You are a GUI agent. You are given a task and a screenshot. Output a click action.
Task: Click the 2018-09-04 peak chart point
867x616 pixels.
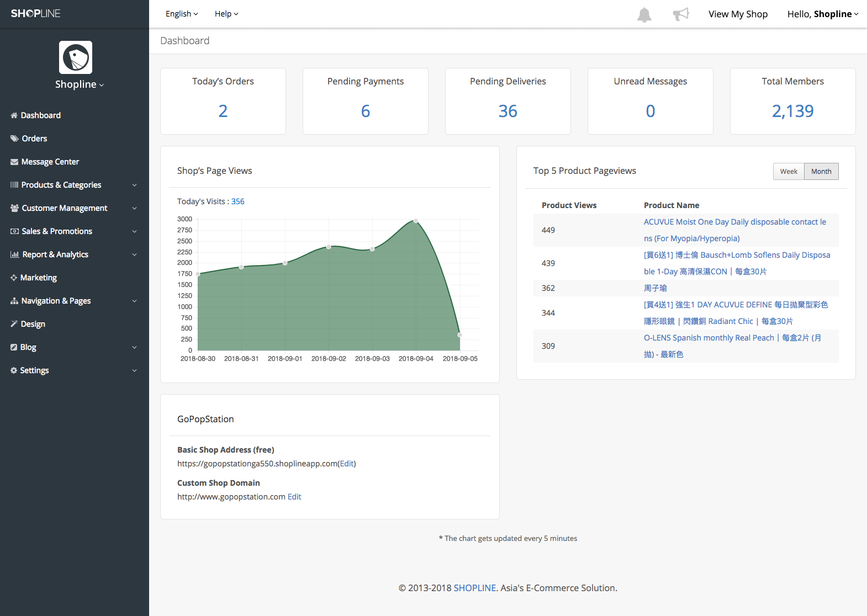[x=416, y=221]
